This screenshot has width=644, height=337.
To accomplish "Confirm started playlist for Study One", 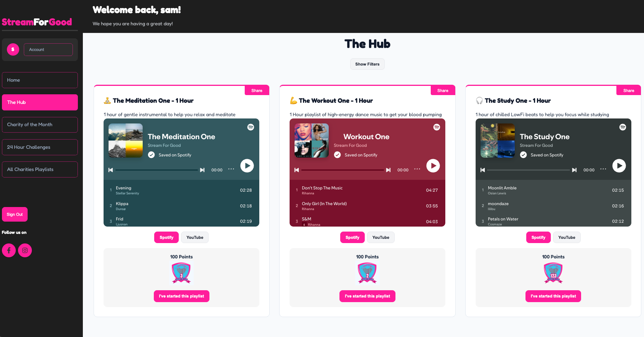I will click(553, 296).
